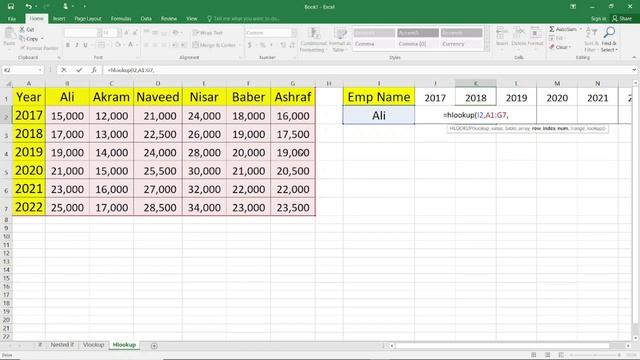Change font color with the A icon
Screen dimensions: 640x360
pos(131,44)
